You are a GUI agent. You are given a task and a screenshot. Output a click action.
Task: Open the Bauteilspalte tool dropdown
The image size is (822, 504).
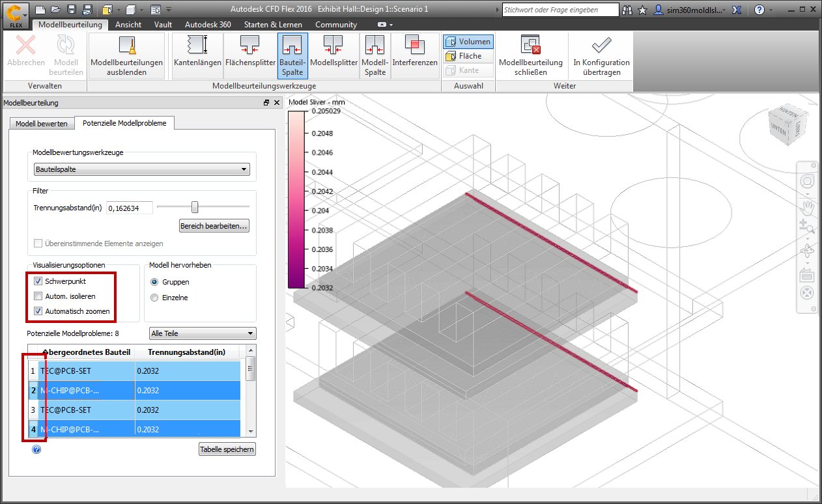pos(141,169)
